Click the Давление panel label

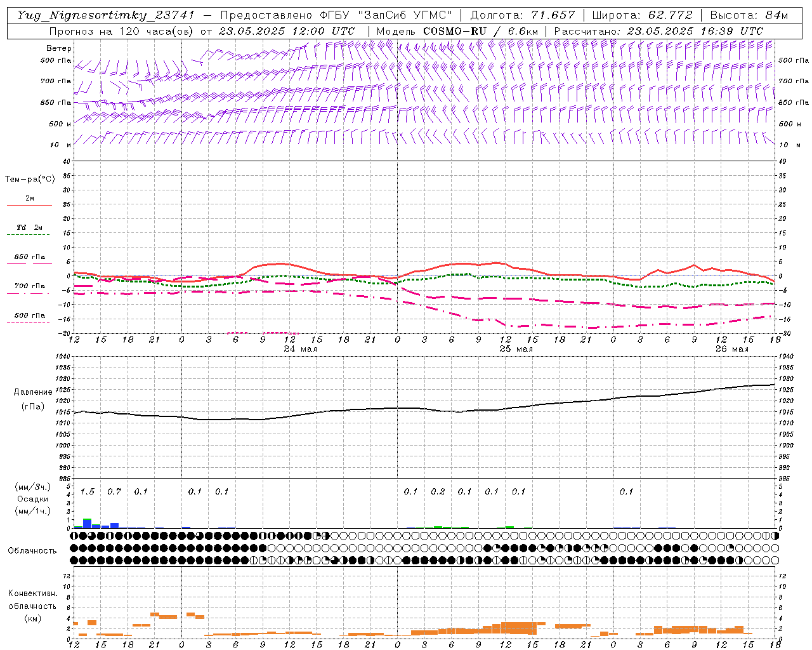coord(33,392)
